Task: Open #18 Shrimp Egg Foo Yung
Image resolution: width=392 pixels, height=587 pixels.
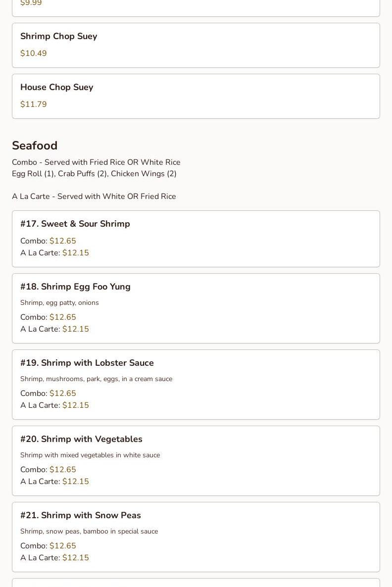Action: pos(75,287)
